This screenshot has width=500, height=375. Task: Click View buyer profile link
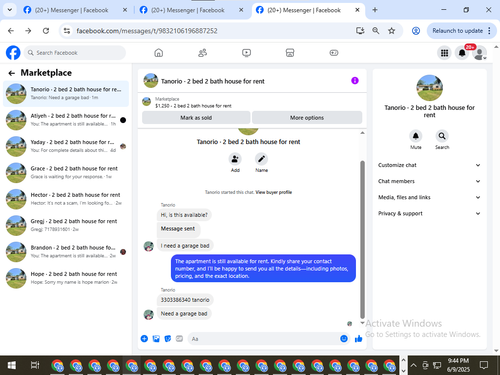pos(273,192)
